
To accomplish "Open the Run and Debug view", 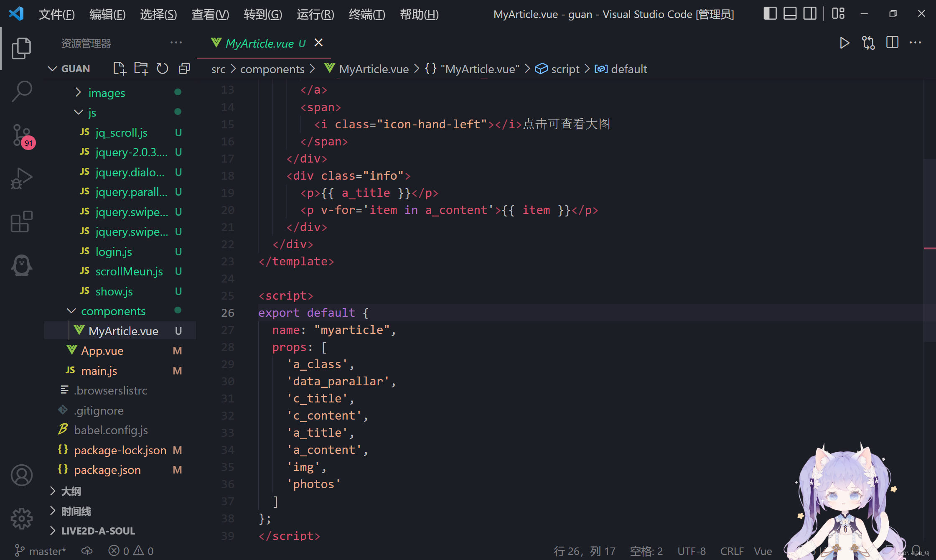I will pyautogui.click(x=21, y=178).
